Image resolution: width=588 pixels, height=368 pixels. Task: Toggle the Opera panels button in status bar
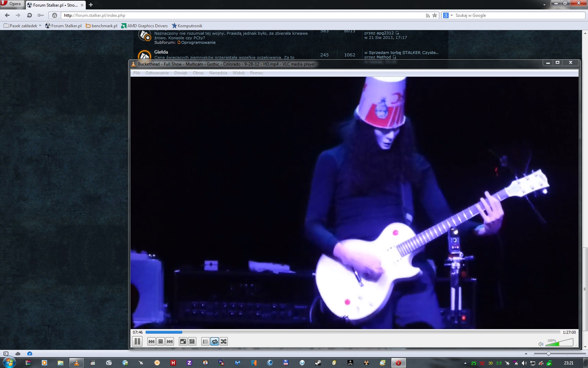coord(6,354)
